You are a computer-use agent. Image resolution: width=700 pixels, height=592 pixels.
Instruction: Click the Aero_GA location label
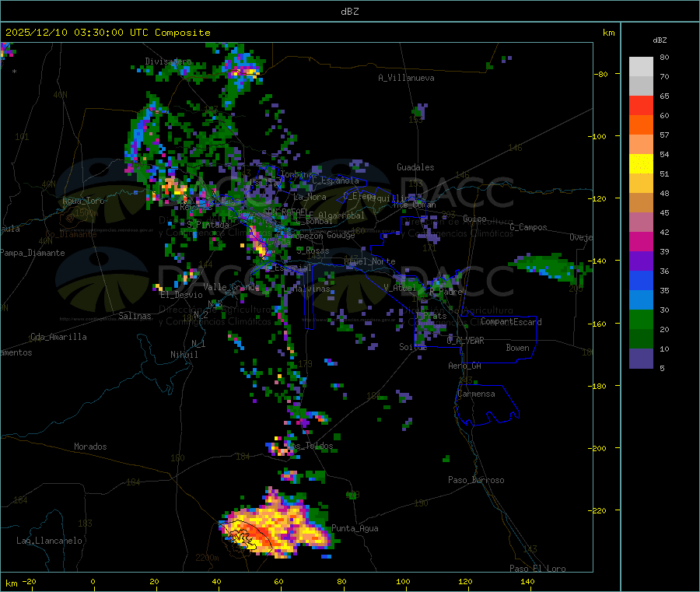pyautogui.click(x=465, y=366)
